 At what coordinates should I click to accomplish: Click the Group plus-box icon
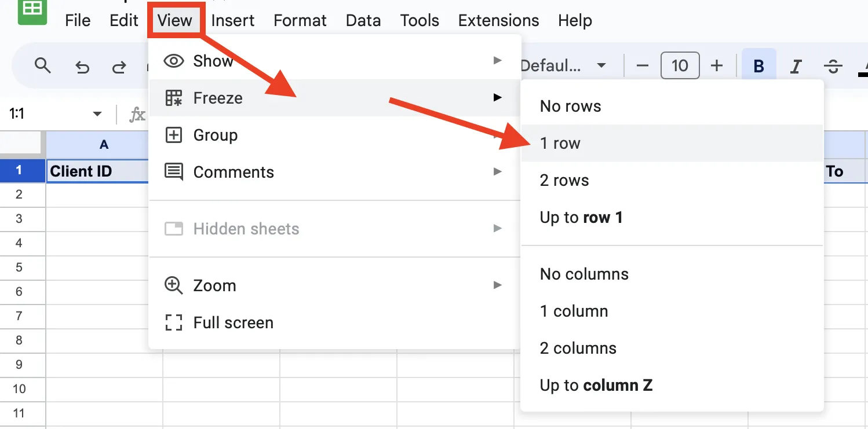point(174,135)
